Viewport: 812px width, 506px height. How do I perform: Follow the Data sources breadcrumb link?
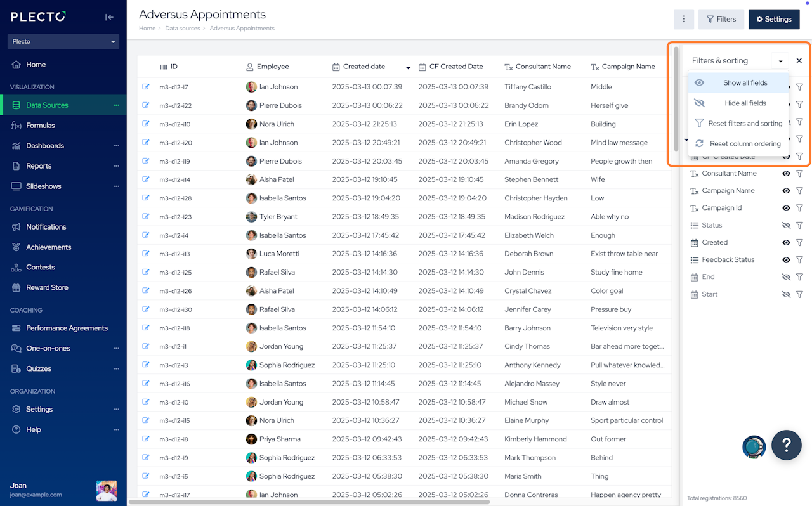point(183,29)
